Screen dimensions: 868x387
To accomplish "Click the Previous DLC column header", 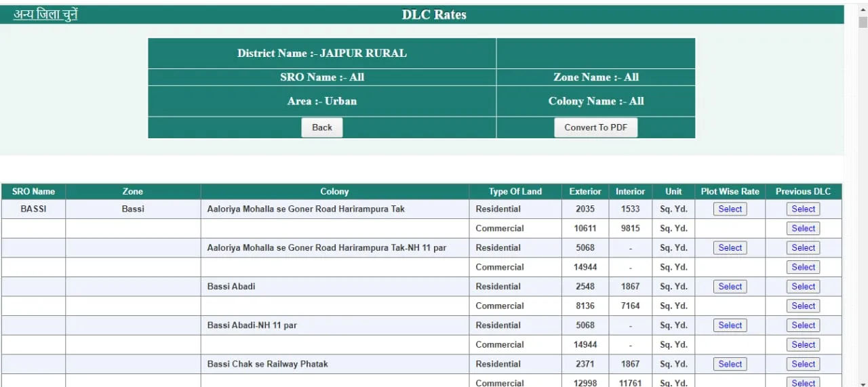I will tap(803, 192).
